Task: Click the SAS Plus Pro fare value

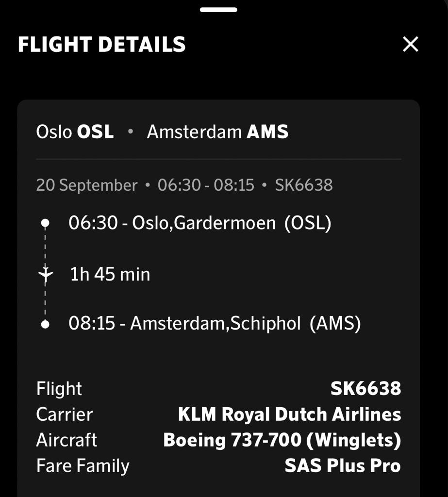Action: point(343,465)
